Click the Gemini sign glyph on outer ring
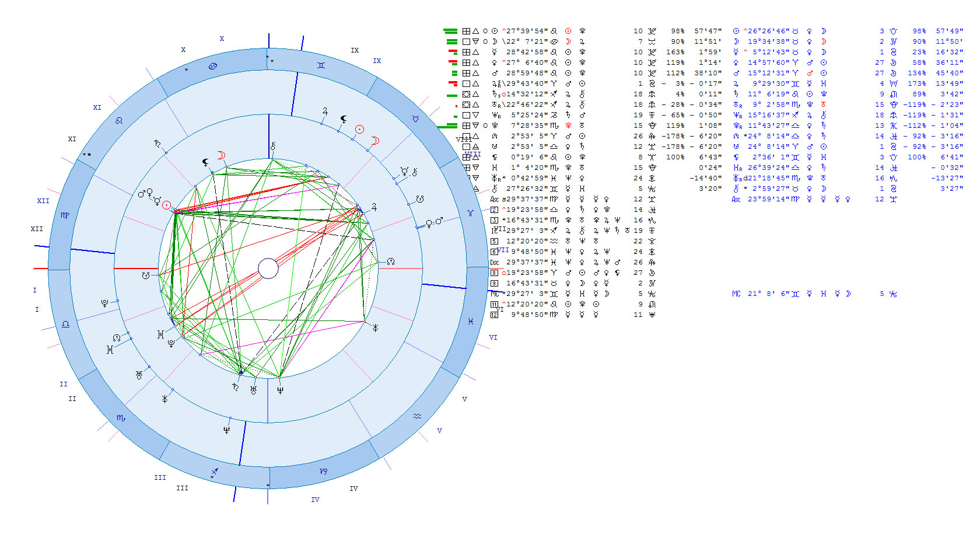 pyautogui.click(x=321, y=65)
